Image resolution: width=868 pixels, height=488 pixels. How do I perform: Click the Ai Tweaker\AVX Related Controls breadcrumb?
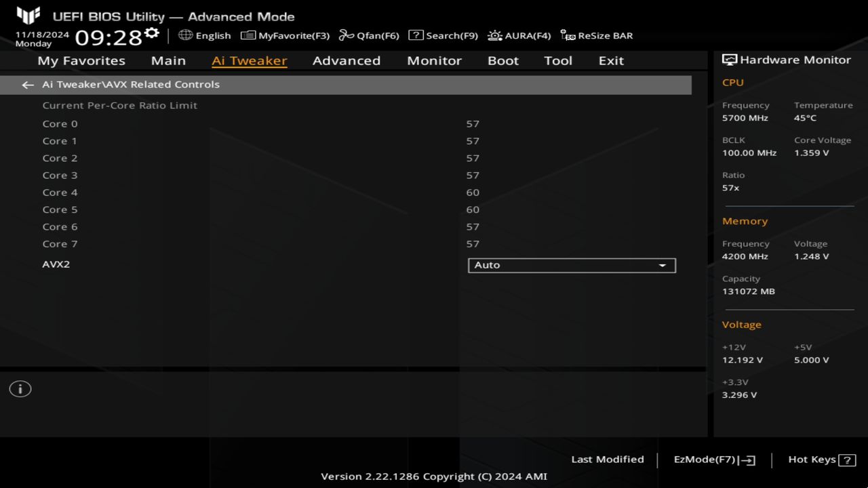(131, 85)
